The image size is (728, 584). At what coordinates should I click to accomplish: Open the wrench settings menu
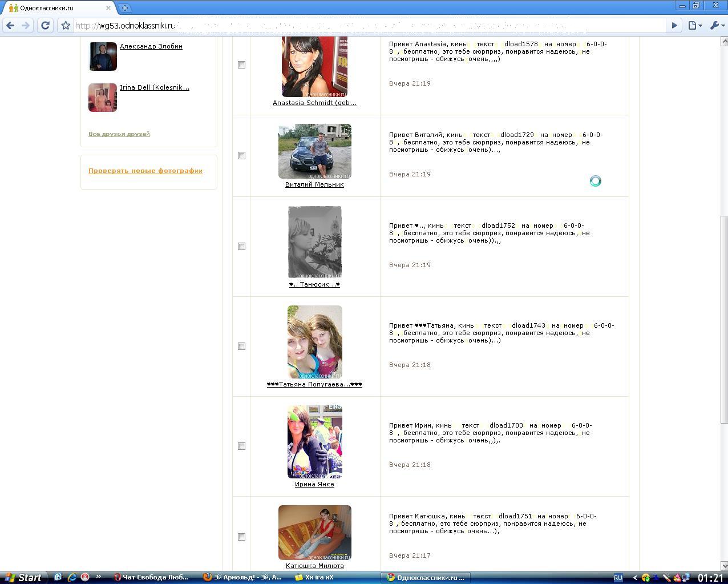pos(716,25)
